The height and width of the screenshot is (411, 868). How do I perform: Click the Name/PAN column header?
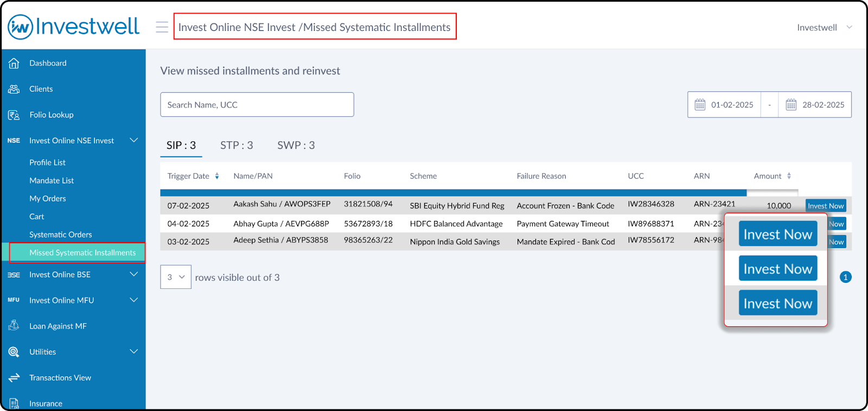[x=253, y=176]
